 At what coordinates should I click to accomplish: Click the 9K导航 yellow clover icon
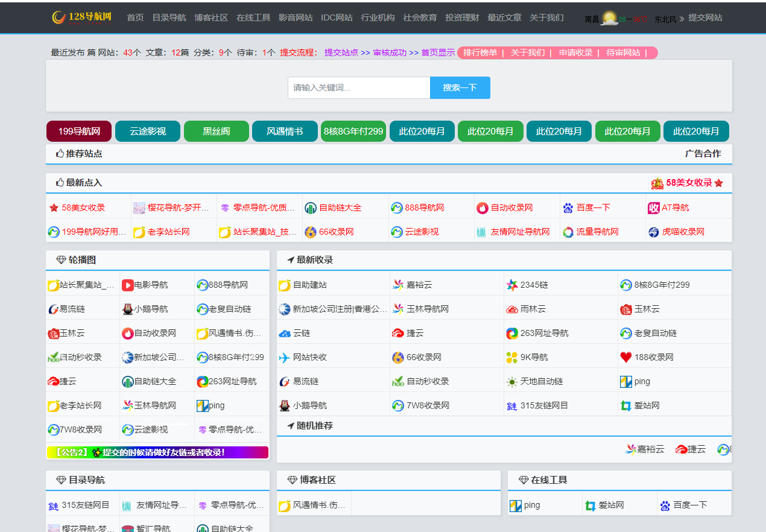(512, 357)
